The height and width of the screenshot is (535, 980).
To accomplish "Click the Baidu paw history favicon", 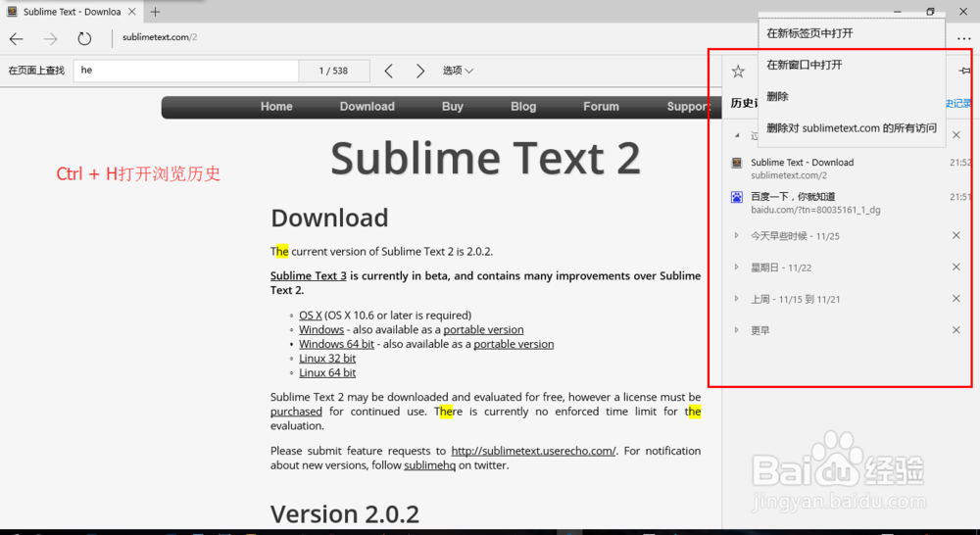I will [737, 197].
